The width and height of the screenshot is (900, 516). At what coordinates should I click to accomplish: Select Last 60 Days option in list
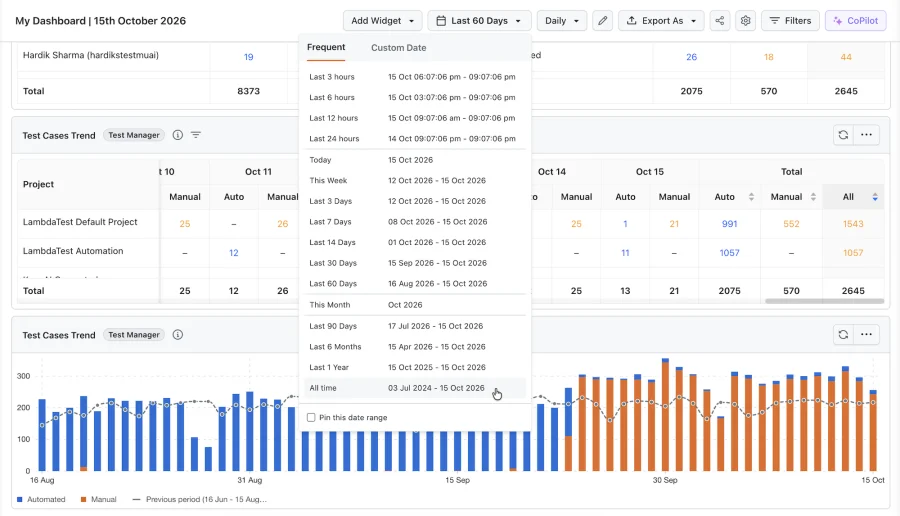[x=414, y=284]
